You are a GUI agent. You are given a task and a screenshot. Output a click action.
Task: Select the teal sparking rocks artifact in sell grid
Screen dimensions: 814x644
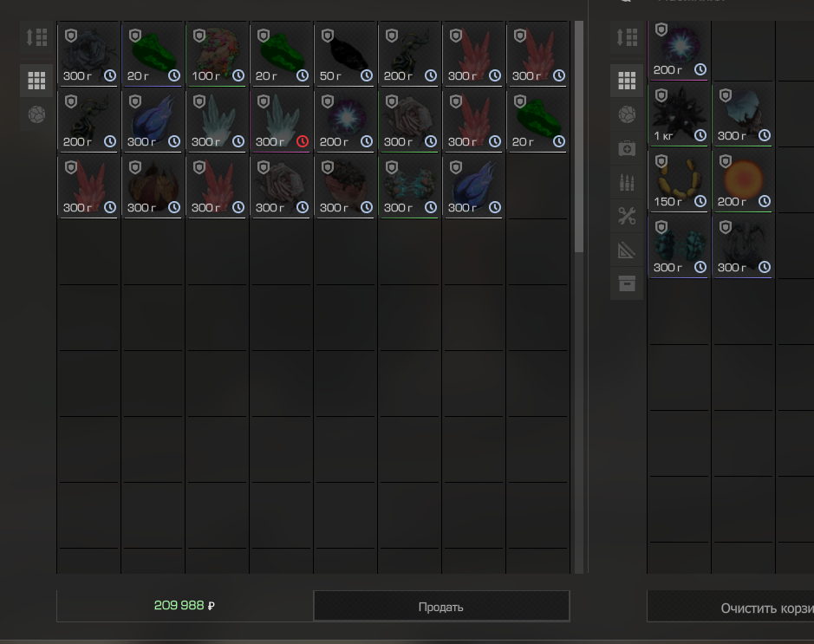pos(409,185)
